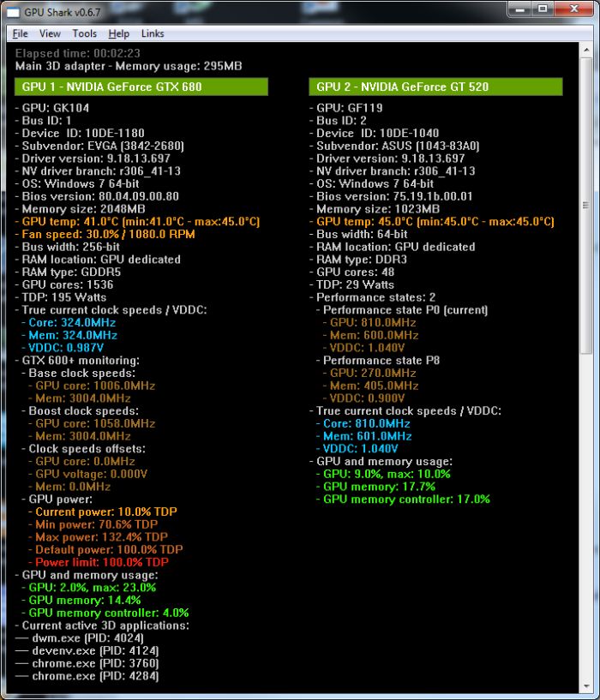The height and width of the screenshot is (700, 600).
Task: Click Bus width: 64-bit
Action: pos(358,235)
